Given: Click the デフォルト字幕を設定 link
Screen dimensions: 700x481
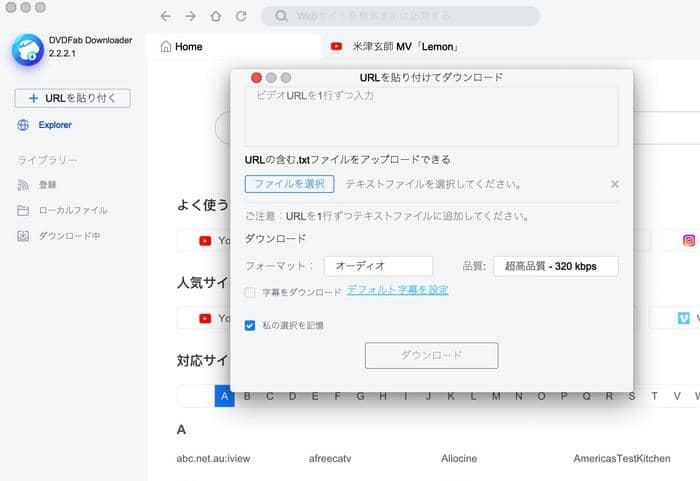Looking at the screenshot, I should point(397,291).
